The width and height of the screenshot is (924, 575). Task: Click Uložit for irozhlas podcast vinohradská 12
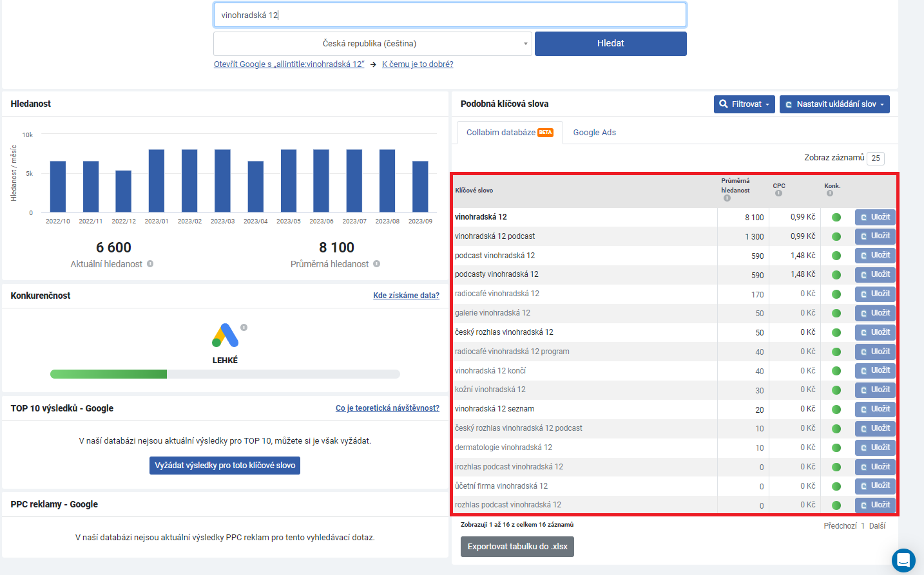[875, 467]
